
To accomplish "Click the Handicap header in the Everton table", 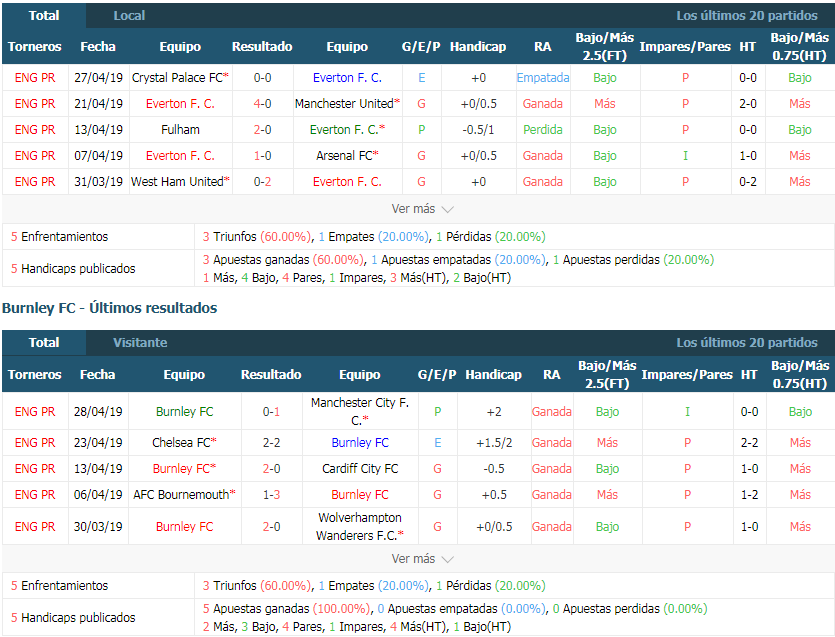I will (x=478, y=47).
